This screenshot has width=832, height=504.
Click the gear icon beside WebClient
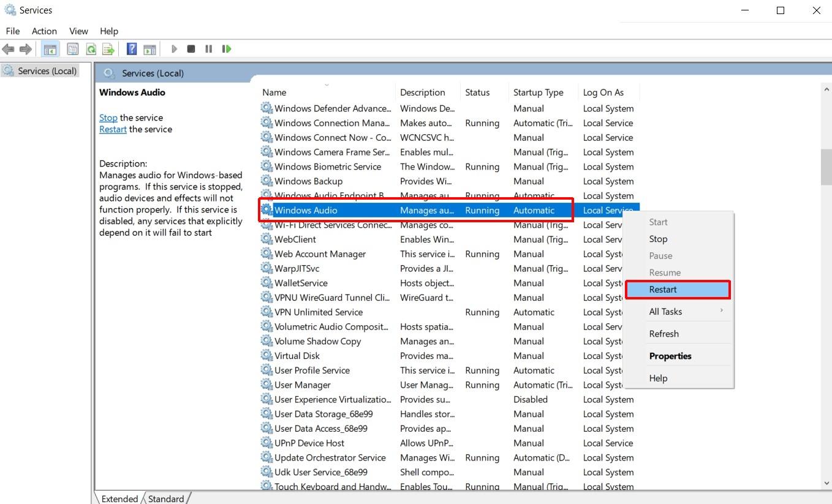click(267, 239)
